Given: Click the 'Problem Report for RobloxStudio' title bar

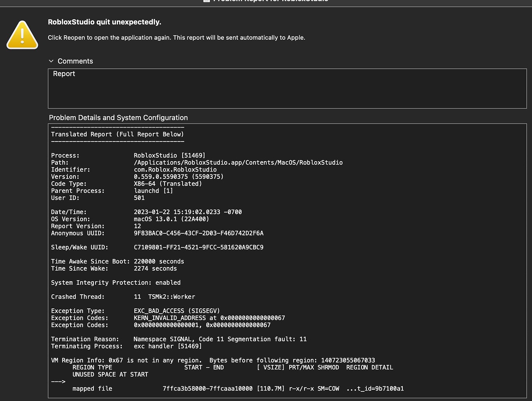Looking at the screenshot, I should 266,1.
